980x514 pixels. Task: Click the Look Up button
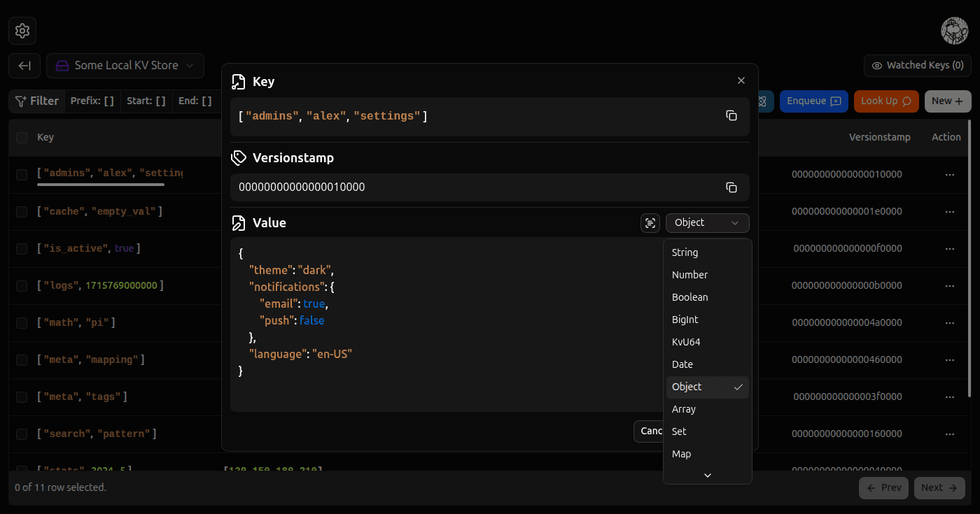[x=886, y=101]
